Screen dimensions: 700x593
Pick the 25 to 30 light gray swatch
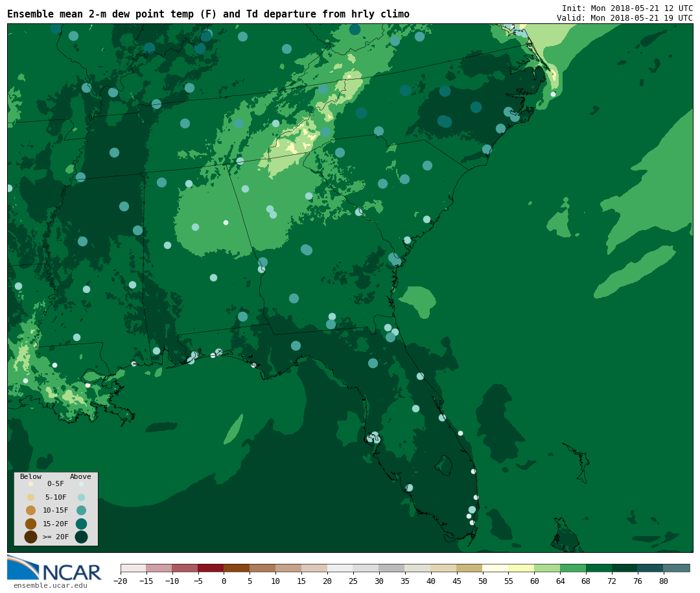tap(366, 568)
